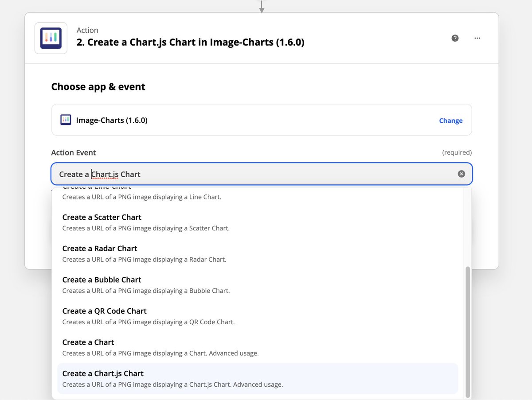
Task: Select Create a Scatter Chart option
Action: point(258,222)
